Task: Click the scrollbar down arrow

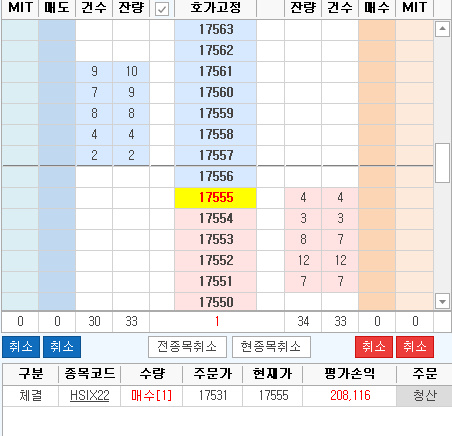Action: [442, 302]
